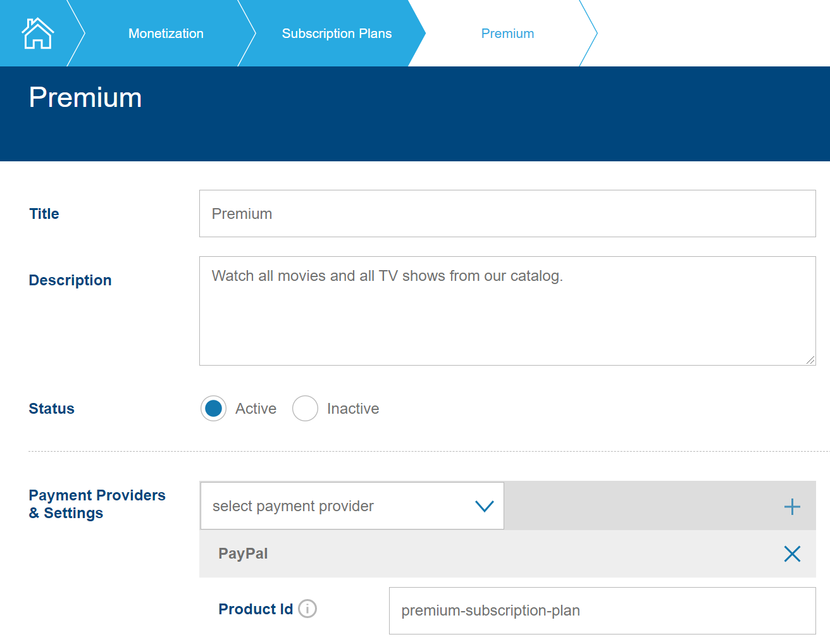Focus the Title input field
This screenshot has height=644, width=830.
pos(507,214)
